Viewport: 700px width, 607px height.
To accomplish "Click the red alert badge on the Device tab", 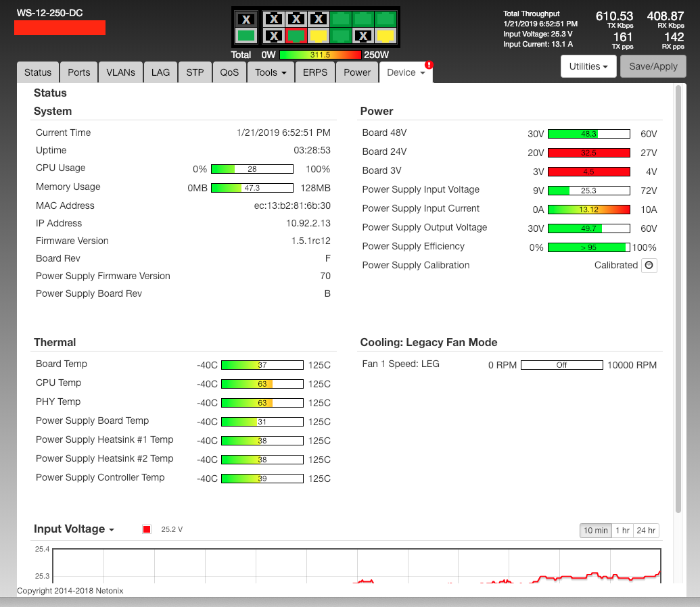I will point(429,66).
